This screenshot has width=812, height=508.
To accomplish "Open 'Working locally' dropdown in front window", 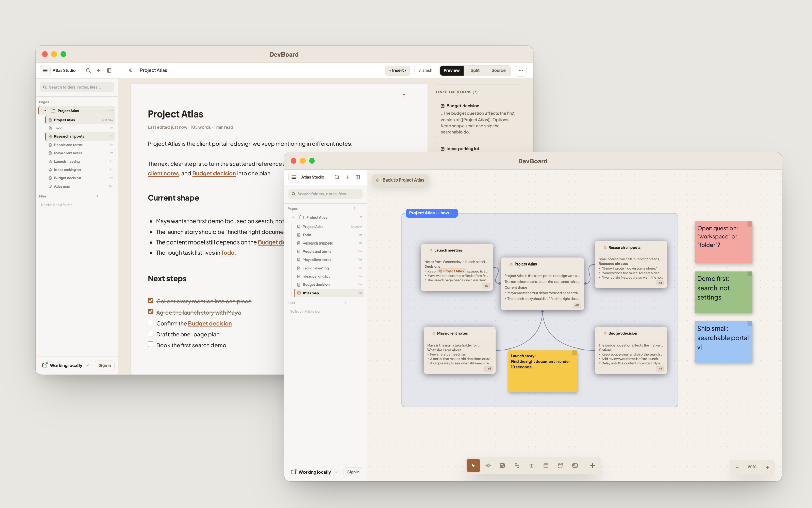I will pos(314,472).
